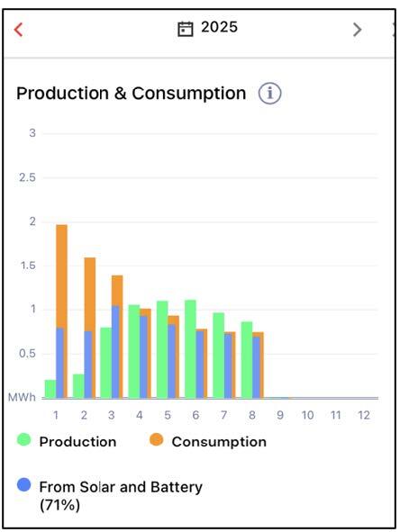
Task: Toggle the orange Consumption legend dot
Action: [156, 440]
